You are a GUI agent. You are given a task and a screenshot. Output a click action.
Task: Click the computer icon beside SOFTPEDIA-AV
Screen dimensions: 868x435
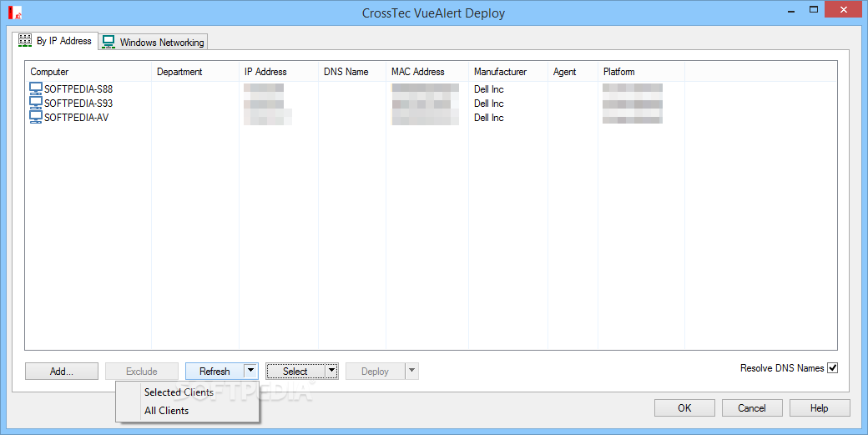pos(36,118)
